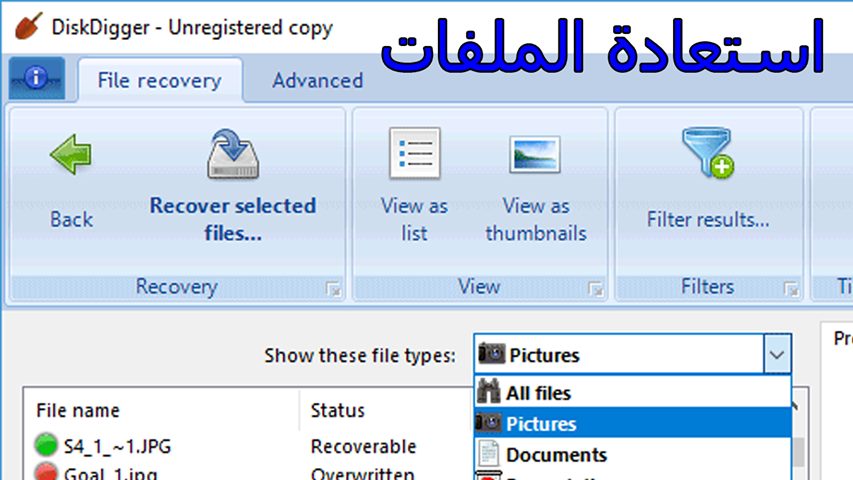
Task: Click the Recoverable status cell
Action: tap(363, 446)
